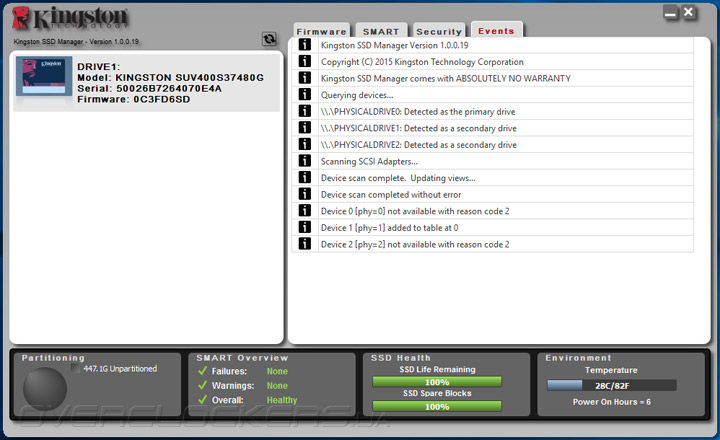Select event 'Device scan completed without error'

pyautogui.click(x=391, y=195)
